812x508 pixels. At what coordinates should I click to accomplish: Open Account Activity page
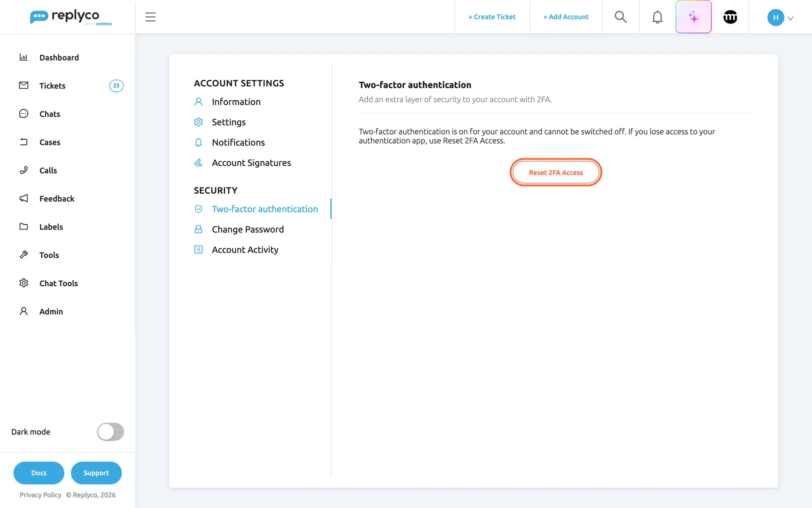coord(245,250)
